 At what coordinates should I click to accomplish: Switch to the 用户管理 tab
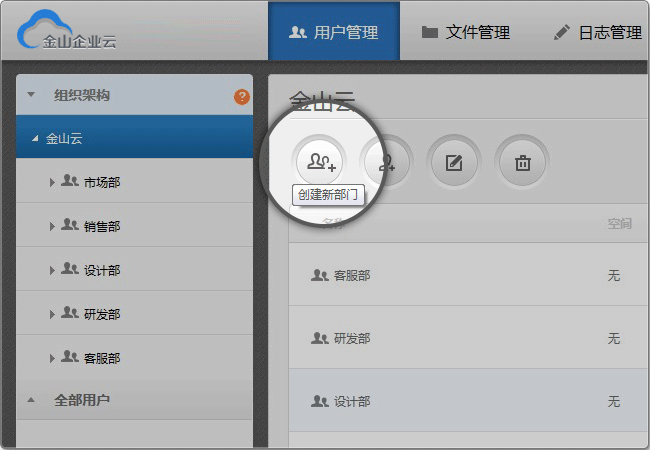pos(334,31)
